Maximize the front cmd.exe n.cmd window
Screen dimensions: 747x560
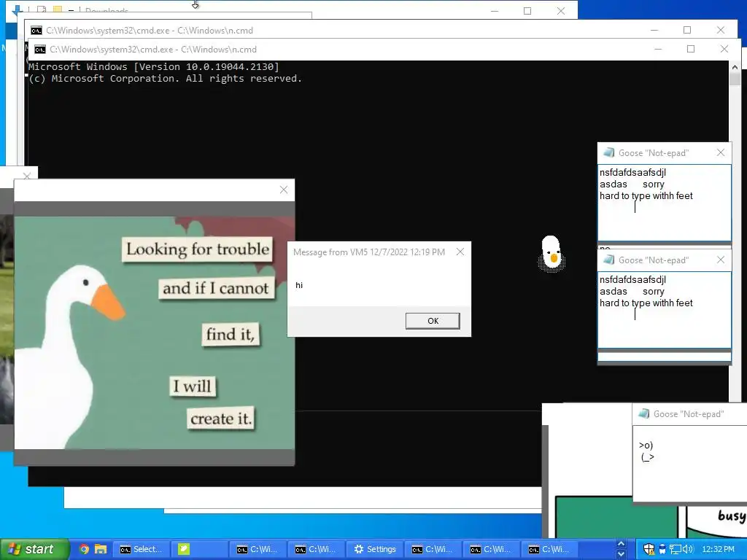pyautogui.click(x=691, y=49)
